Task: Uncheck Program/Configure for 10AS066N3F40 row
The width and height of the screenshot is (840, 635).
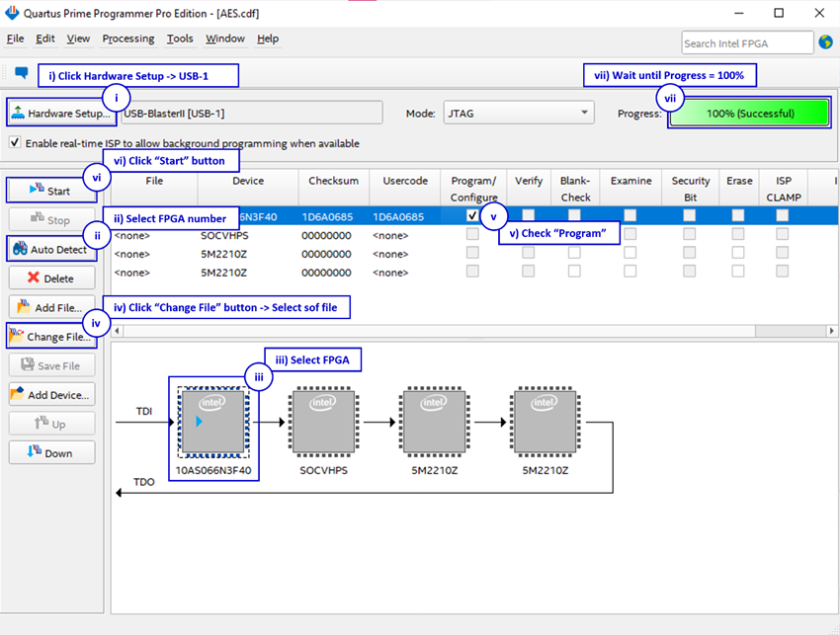Action: click(x=472, y=215)
